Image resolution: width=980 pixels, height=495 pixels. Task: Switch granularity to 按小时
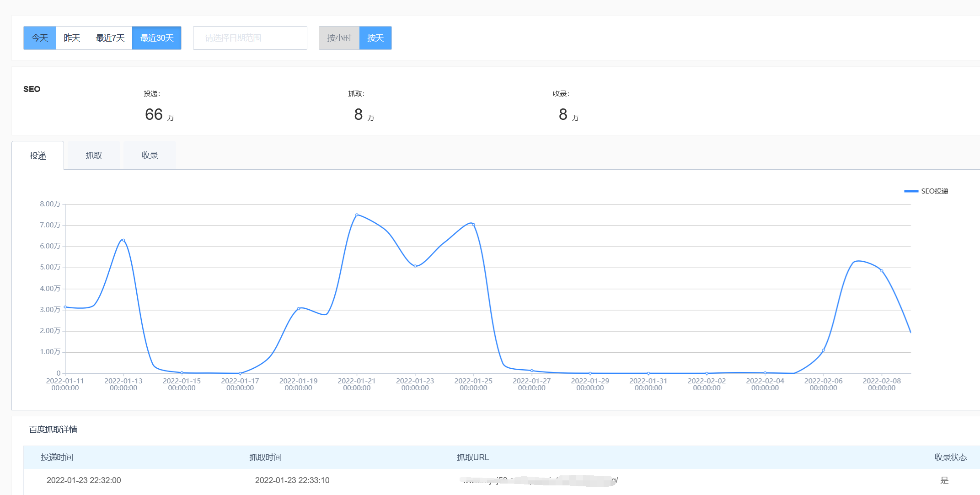(x=339, y=38)
